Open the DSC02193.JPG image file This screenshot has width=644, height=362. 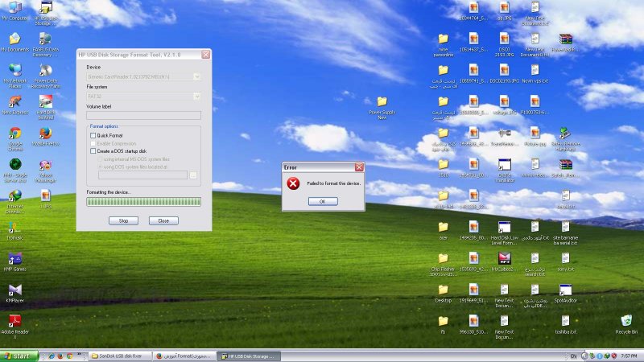pos(505,74)
